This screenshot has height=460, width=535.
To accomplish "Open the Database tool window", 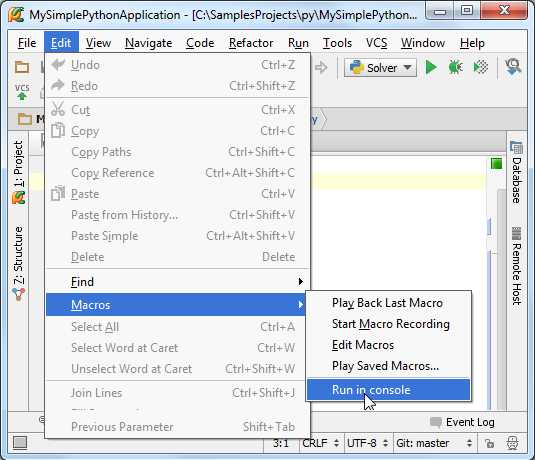I will [x=517, y=172].
